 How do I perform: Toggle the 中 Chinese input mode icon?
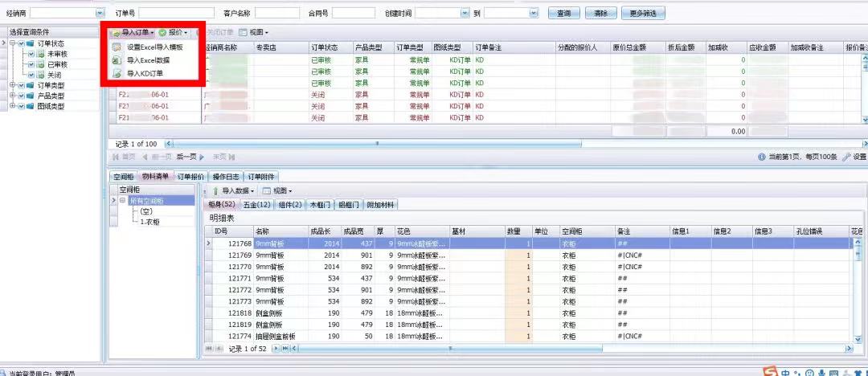785,372
